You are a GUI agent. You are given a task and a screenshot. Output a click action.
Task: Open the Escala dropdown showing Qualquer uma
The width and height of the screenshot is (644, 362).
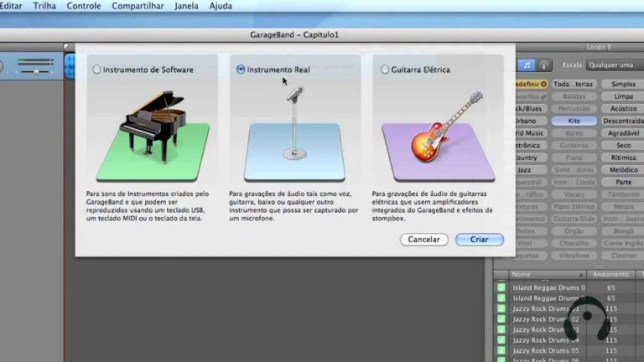coord(615,65)
